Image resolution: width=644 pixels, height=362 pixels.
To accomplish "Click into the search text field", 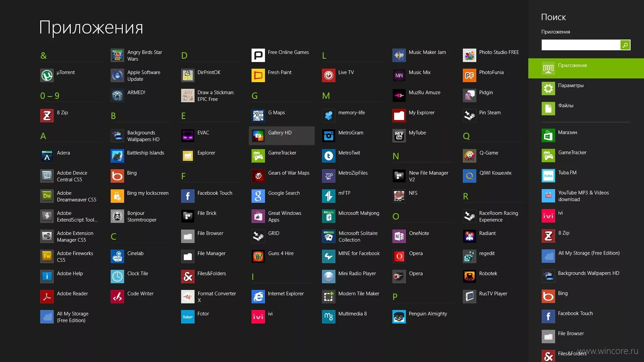I will pyautogui.click(x=580, y=45).
